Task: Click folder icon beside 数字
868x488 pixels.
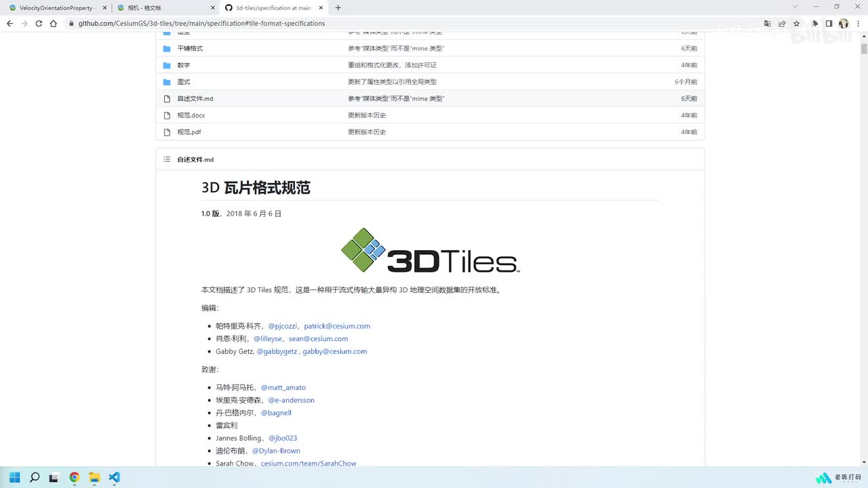Action: point(167,65)
